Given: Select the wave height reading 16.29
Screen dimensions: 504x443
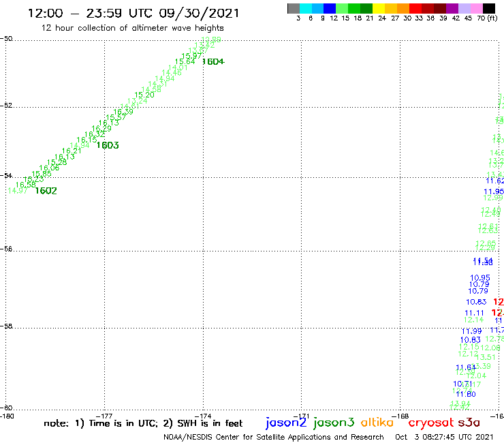Looking at the screenshot, I should tap(101, 129).
